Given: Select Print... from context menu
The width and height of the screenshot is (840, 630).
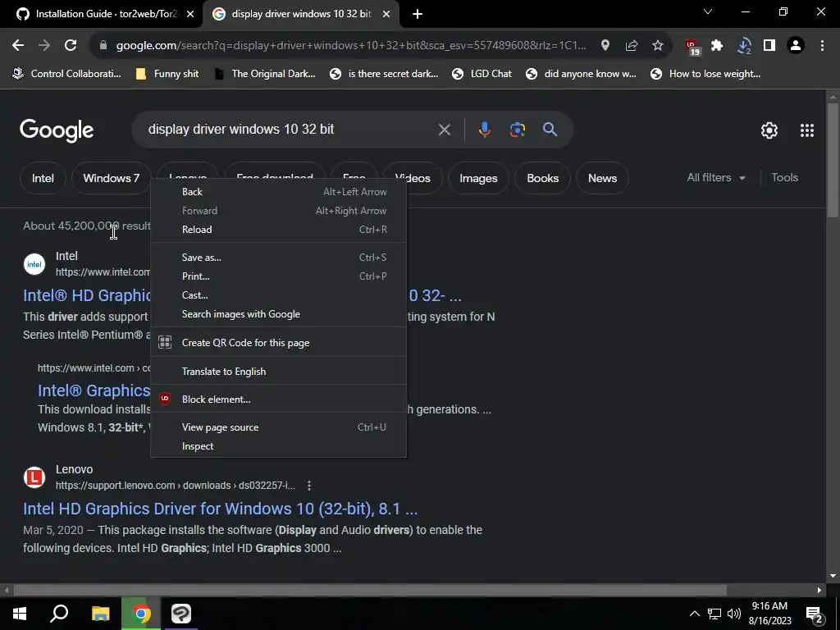Looking at the screenshot, I should (x=278, y=276).
